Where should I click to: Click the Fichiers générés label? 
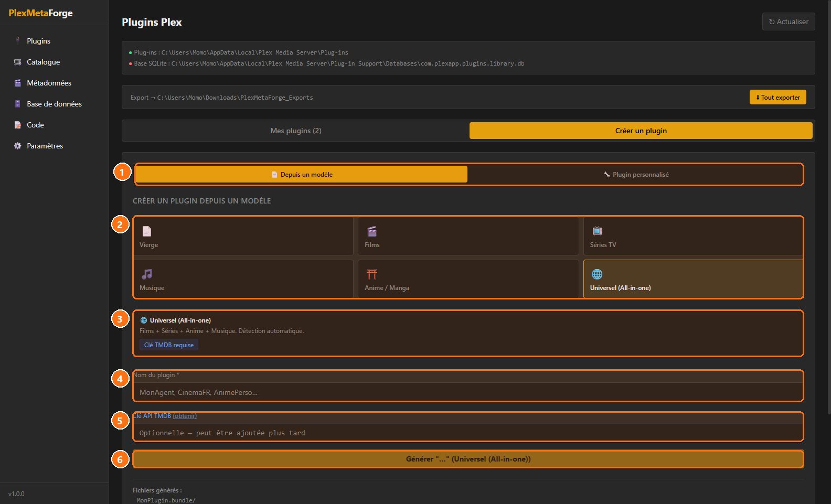coord(157,490)
